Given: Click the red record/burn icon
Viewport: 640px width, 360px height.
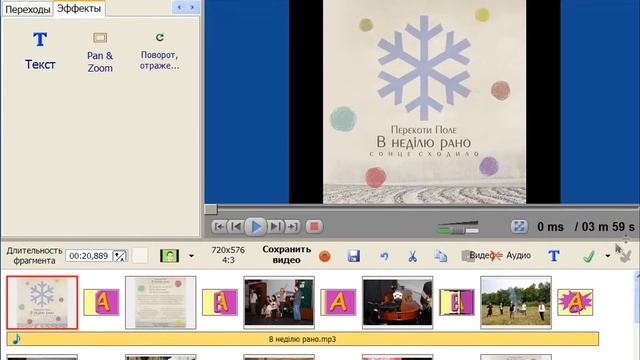Looking at the screenshot, I should [x=324, y=256].
